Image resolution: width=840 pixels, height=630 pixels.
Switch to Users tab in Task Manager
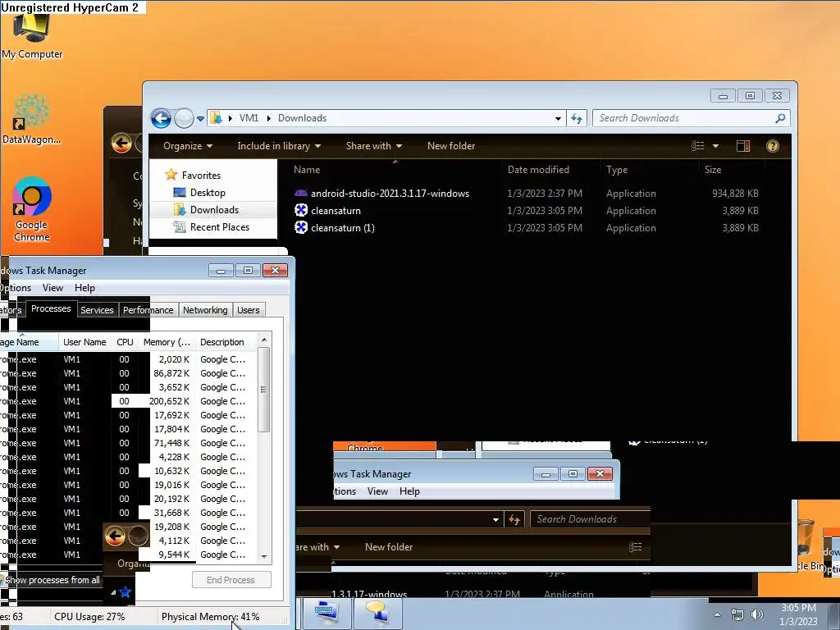click(248, 310)
